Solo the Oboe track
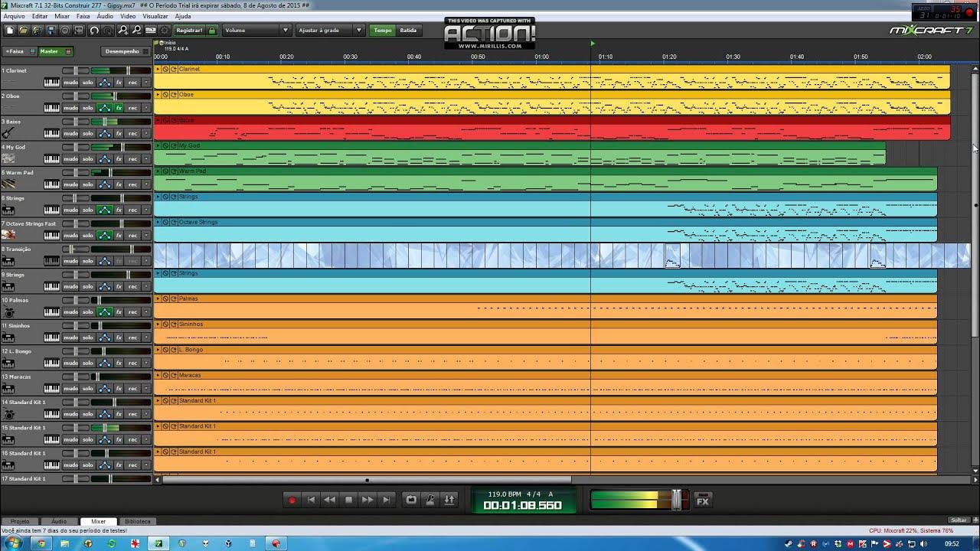980x551 pixels. coord(88,108)
